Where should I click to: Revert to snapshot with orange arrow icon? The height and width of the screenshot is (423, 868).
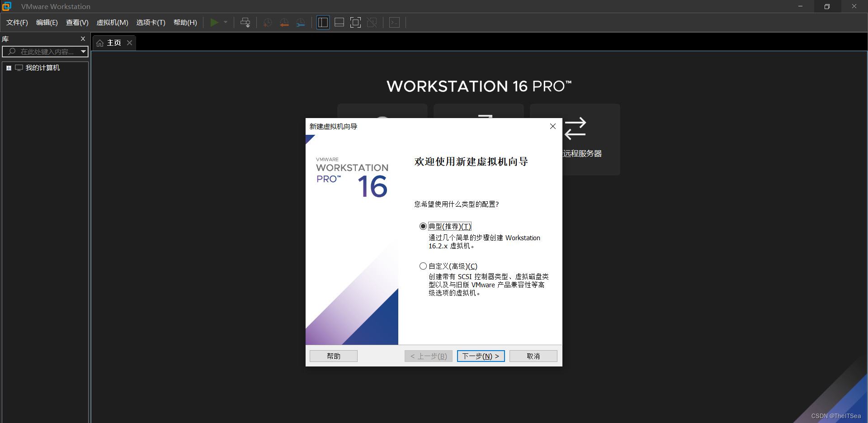(284, 23)
